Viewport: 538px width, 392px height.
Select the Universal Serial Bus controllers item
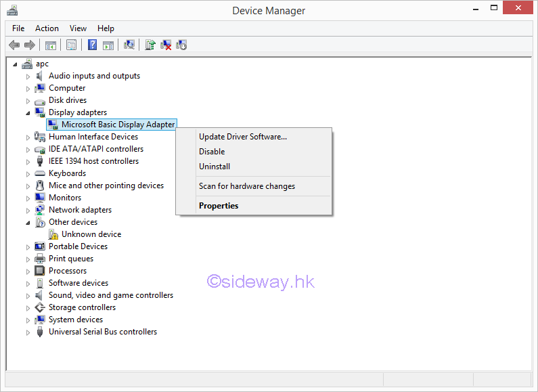coord(102,332)
